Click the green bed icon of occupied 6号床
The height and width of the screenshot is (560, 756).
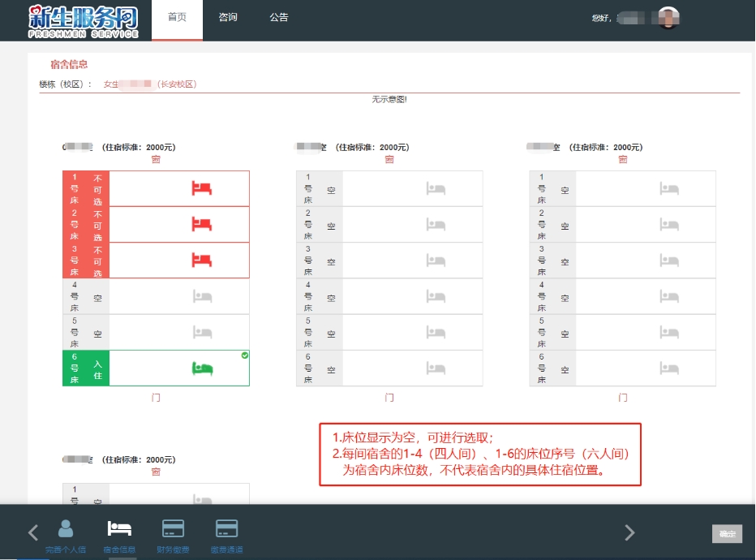coord(202,368)
